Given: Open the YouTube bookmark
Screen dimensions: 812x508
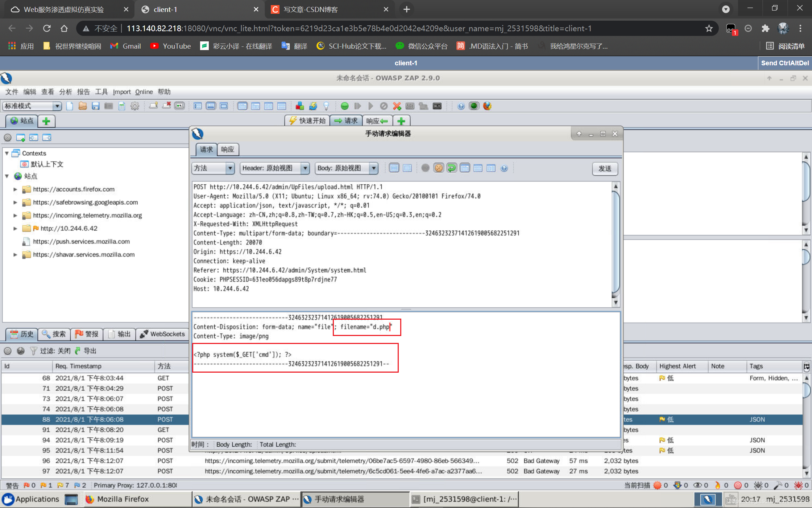Looking at the screenshot, I should click(170, 46).
